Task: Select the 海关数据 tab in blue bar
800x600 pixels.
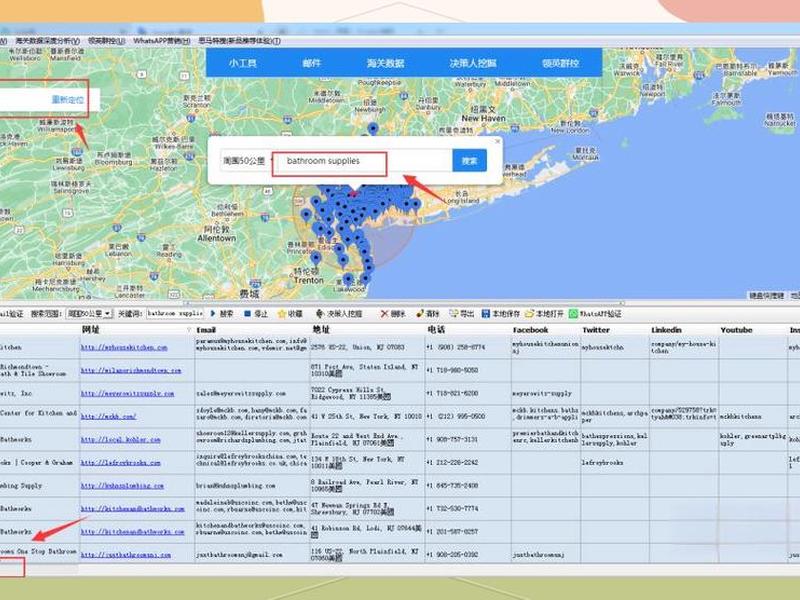Action: [x=385, y=63]
